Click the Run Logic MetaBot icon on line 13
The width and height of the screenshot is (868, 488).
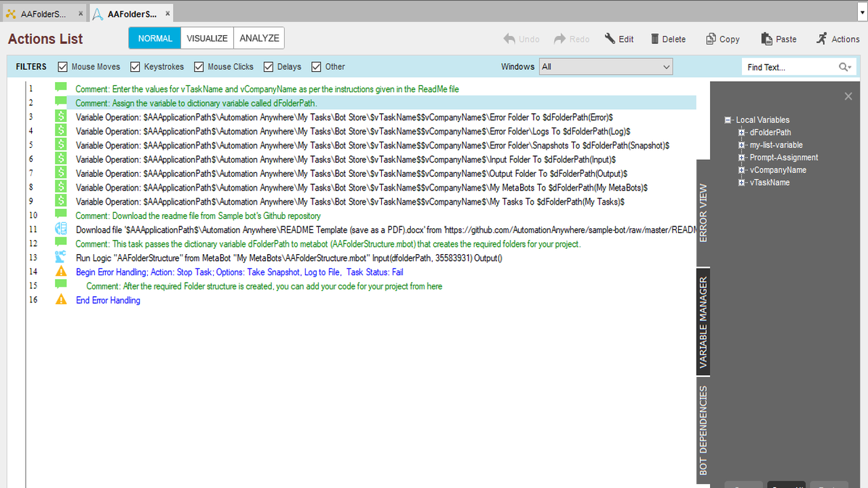pyautogui.click(x=61, y=258)
